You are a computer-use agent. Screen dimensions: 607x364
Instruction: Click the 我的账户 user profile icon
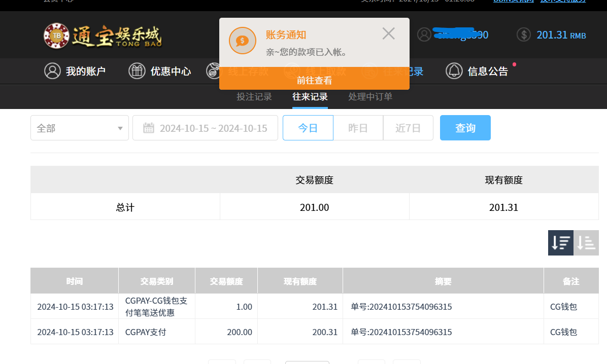pyautogui.click(x=52, y=71)
